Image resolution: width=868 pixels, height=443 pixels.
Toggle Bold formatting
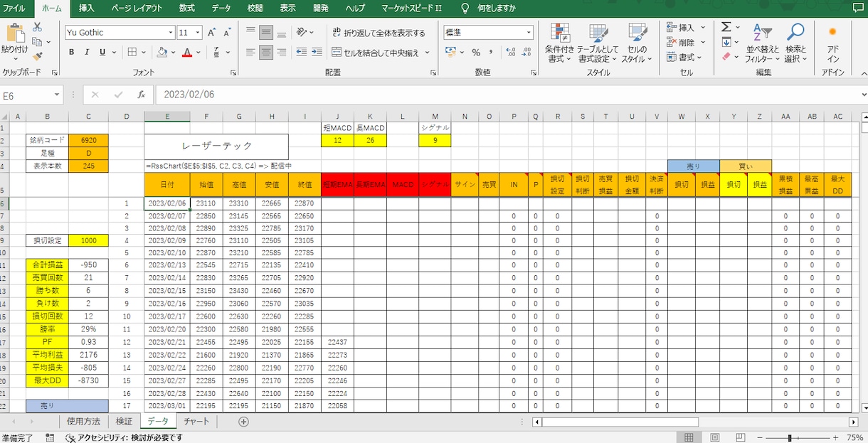71,53
